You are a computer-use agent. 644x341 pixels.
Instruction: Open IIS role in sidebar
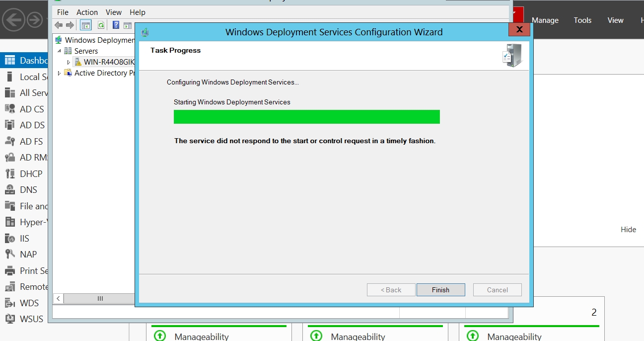pyautogui.click(x=24, y=238)
